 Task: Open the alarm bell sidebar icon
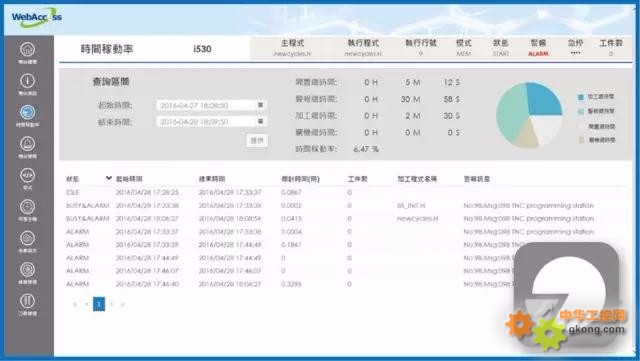coord(27,144)
